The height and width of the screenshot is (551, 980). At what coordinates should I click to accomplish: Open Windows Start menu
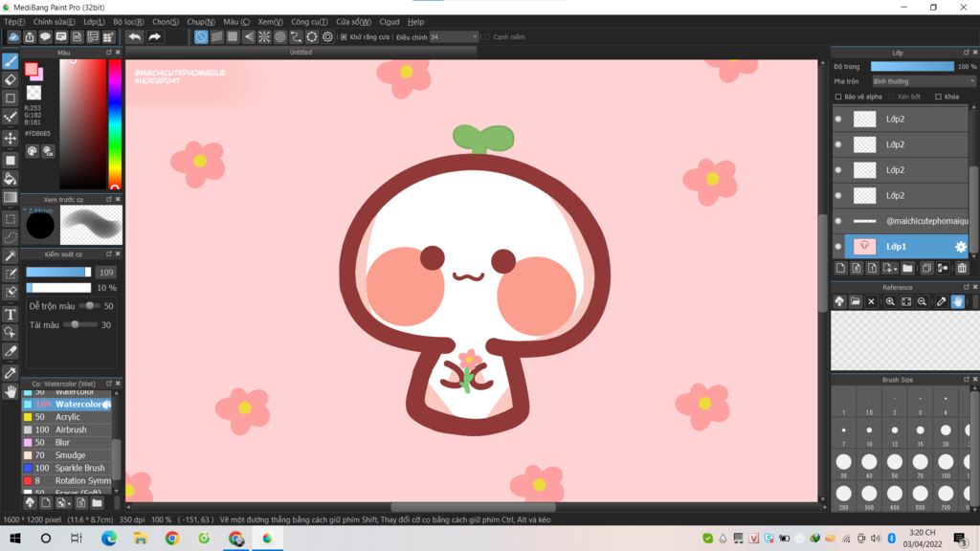(15, 538)
